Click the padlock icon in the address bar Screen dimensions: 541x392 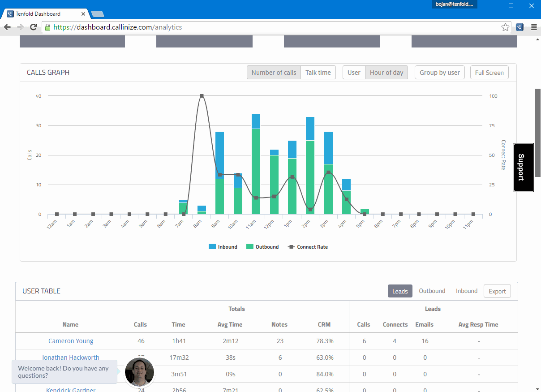coord(48,27)
